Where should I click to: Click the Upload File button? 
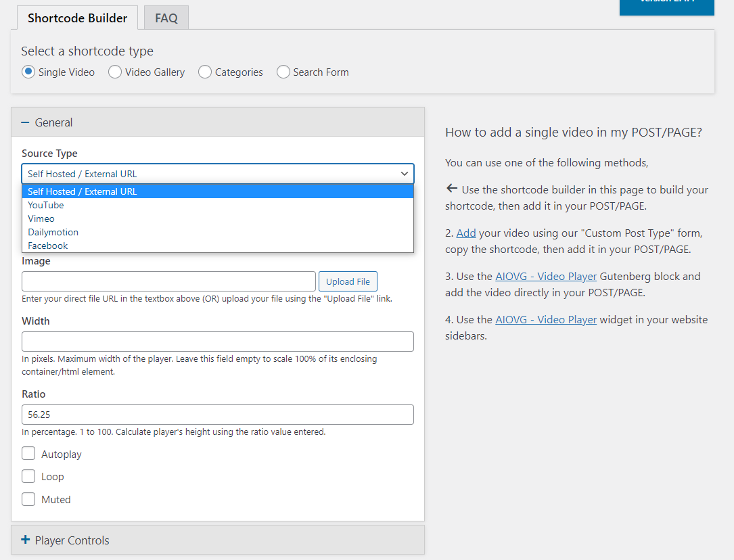coord(348,281)
